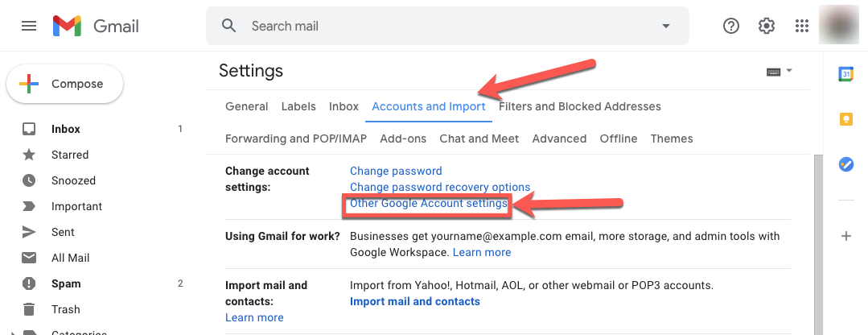Viewport: 868px width, 335px height.
Task: Open the Support help question mark icon
Action: pos(731,26)
